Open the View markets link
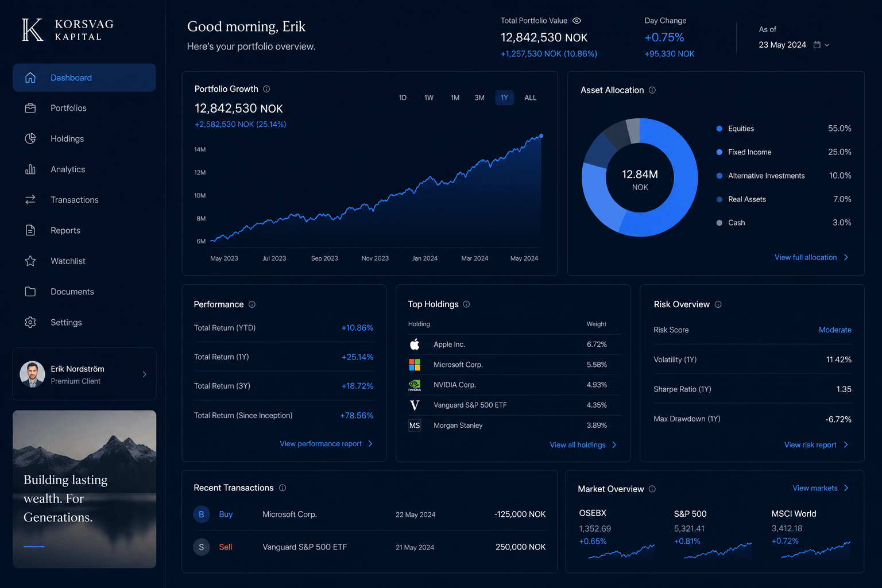This screenshot has height=588, width=882. pyautogui.click(x=815, y=488)
